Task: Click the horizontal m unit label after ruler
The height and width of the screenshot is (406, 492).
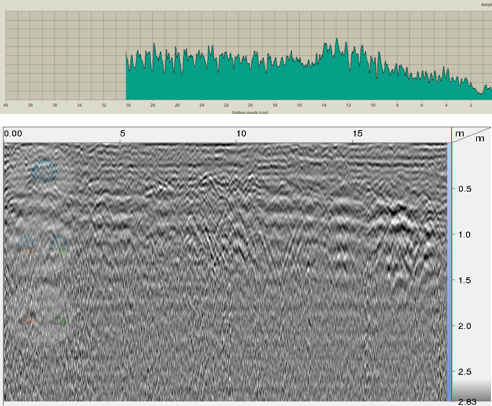Action: [460, 133]
